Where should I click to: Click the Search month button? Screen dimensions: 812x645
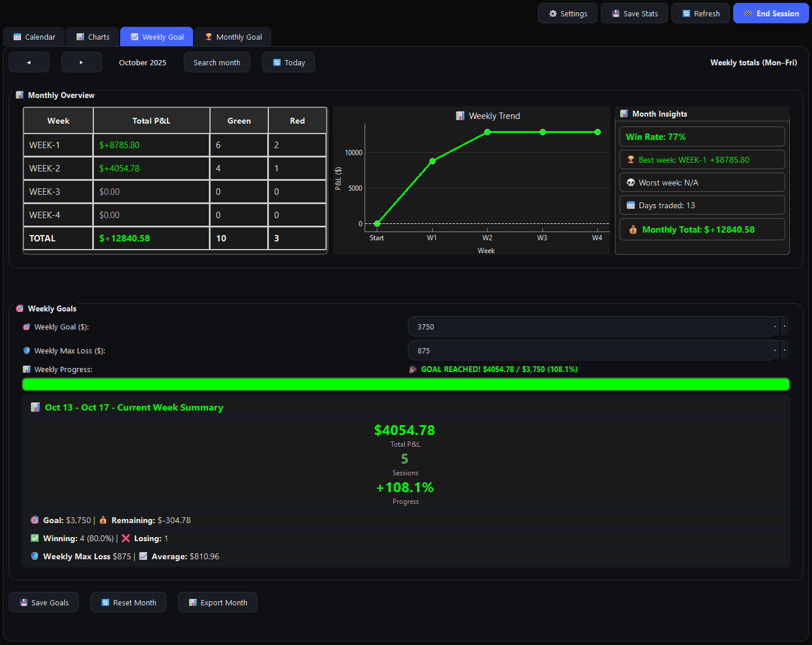[x=216, y=62]
